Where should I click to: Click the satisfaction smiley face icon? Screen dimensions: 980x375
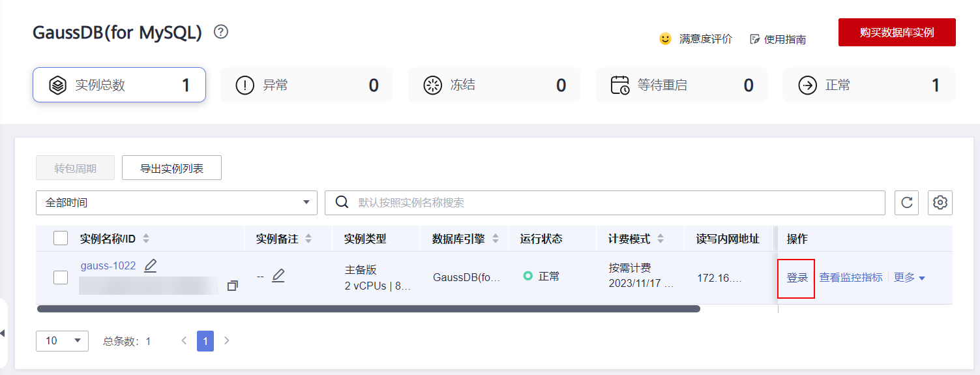665,38
